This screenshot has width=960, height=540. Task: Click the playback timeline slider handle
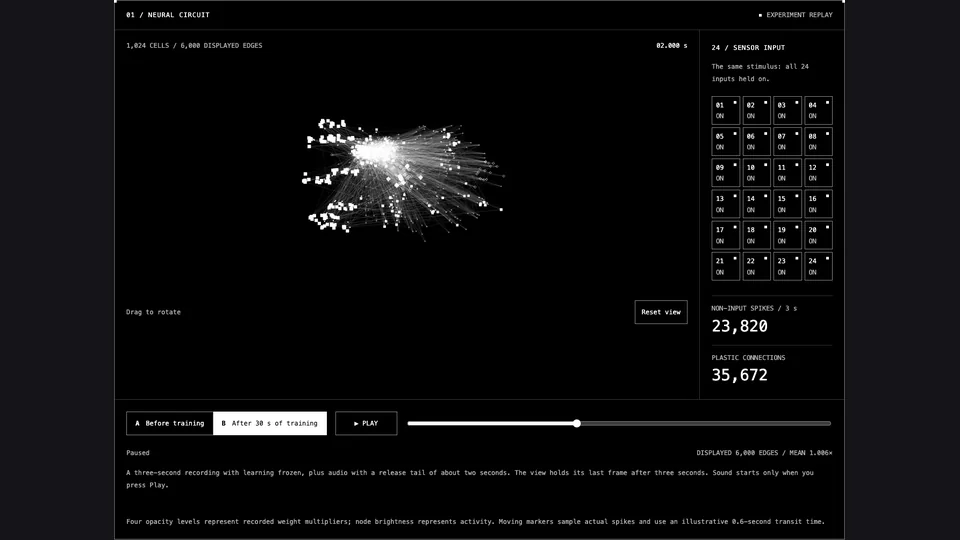tap(577, 423)
